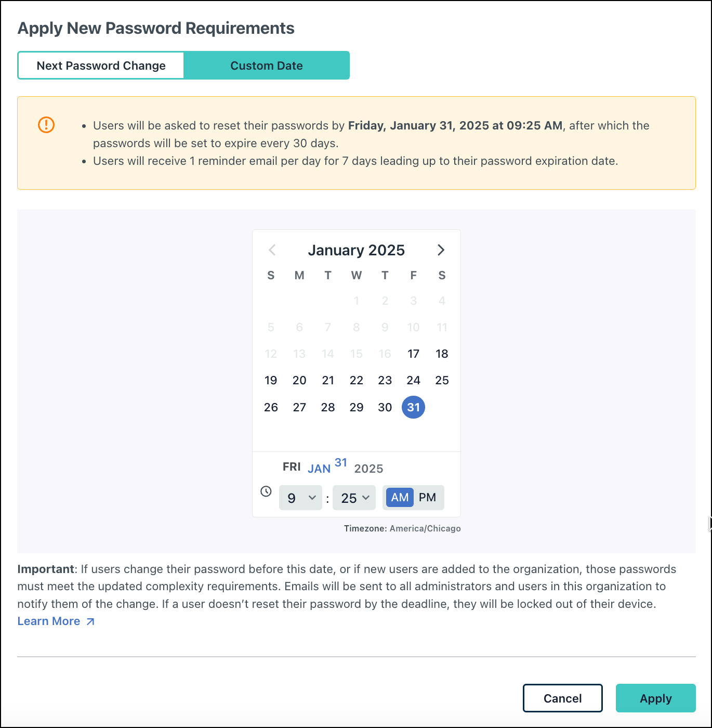Viewport: 712px width, 728px height.
Task: Select the AM toggle for the time
Action: [x=399, y=497]
